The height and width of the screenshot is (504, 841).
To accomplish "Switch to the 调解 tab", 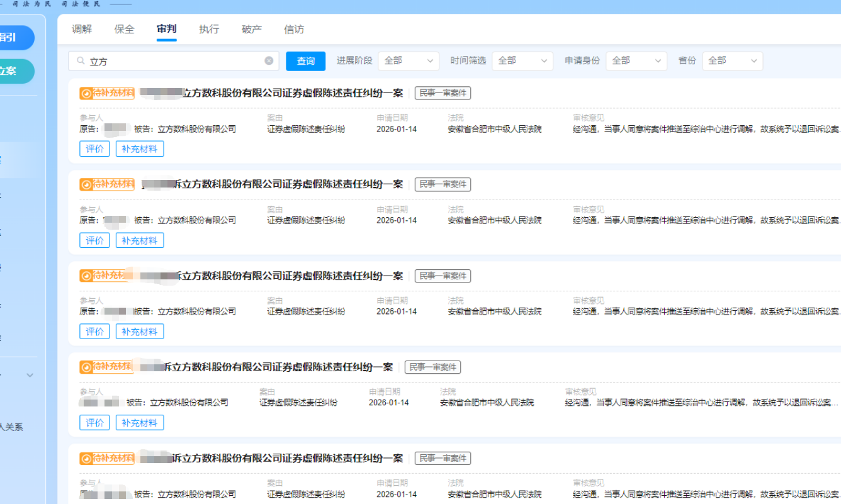I will 82,30.
